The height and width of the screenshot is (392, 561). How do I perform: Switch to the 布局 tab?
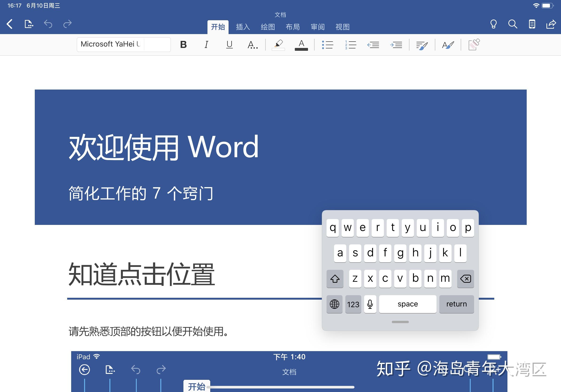click(293, 27)
